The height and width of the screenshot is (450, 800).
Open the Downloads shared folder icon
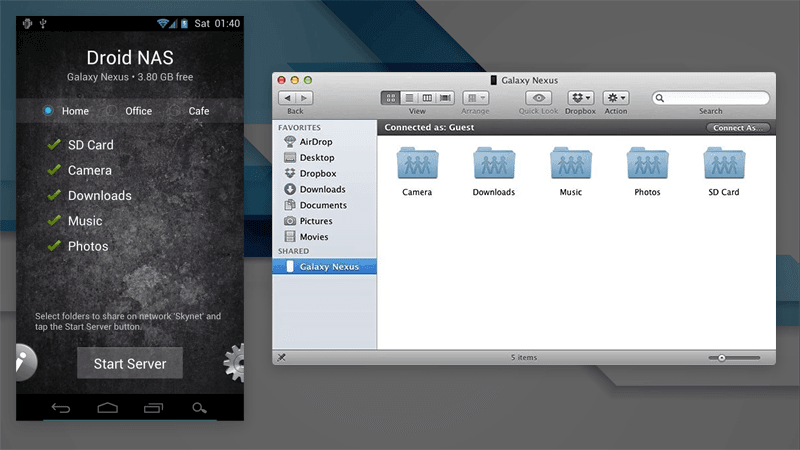494,163
